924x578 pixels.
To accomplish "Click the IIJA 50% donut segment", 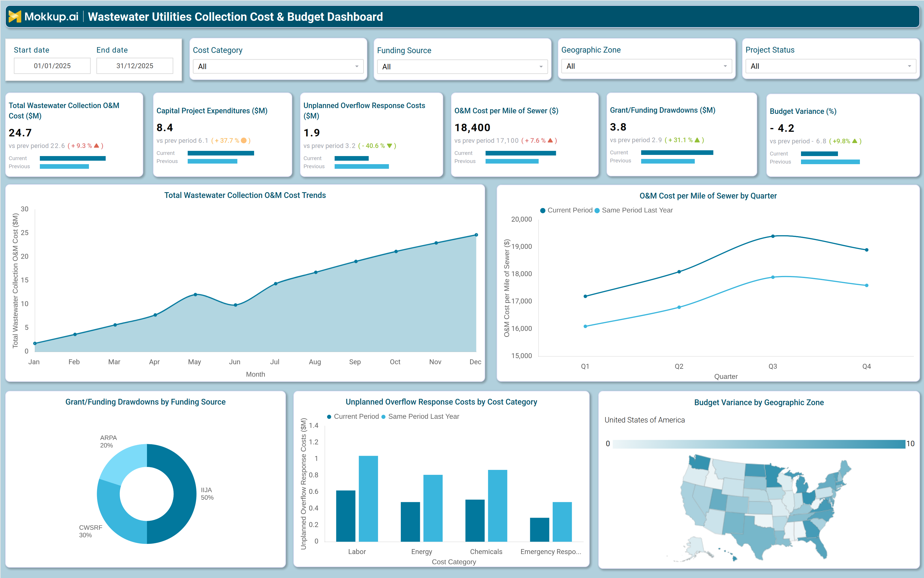I will pyautogui.click(x=185, y=494).
